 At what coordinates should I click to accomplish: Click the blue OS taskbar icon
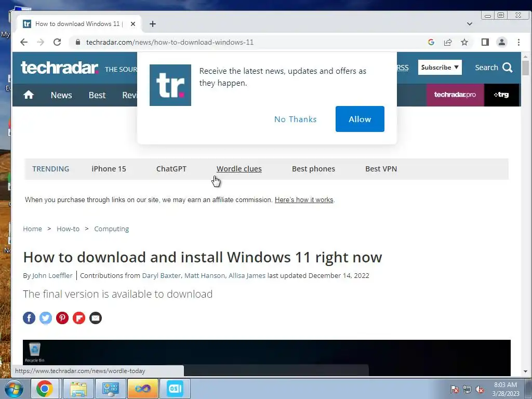tap(175, 389)
